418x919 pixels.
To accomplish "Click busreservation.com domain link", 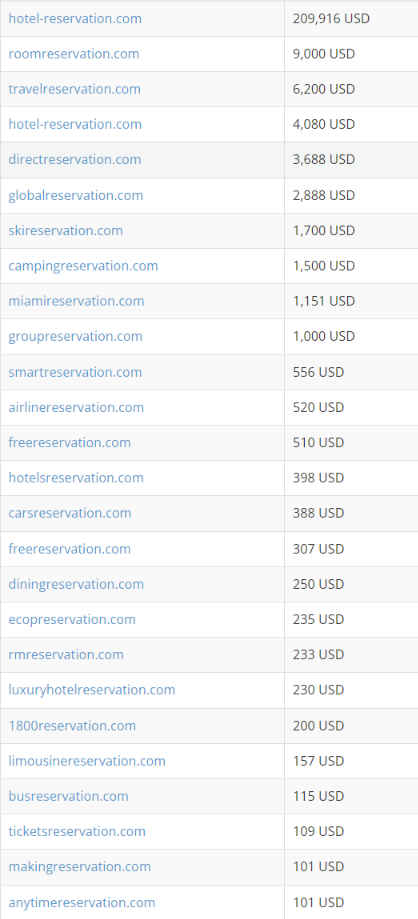I will [x=68, y=796].
